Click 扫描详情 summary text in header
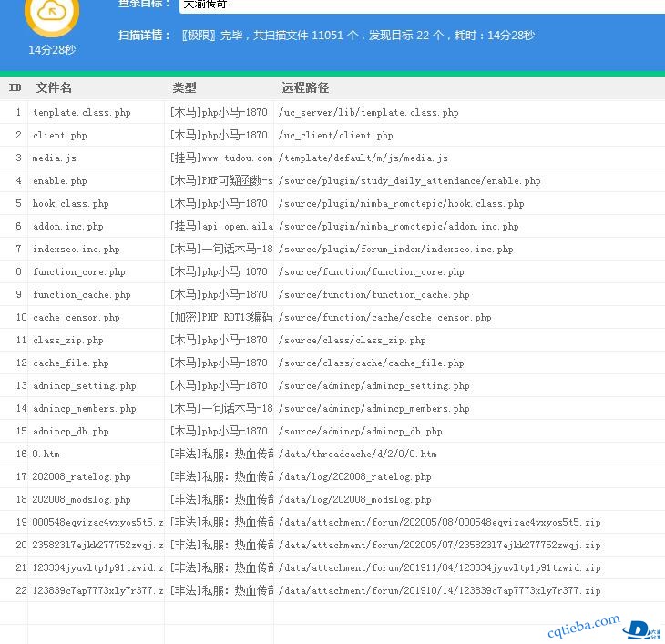Screen dimensions: 665x644 [326, 36]
